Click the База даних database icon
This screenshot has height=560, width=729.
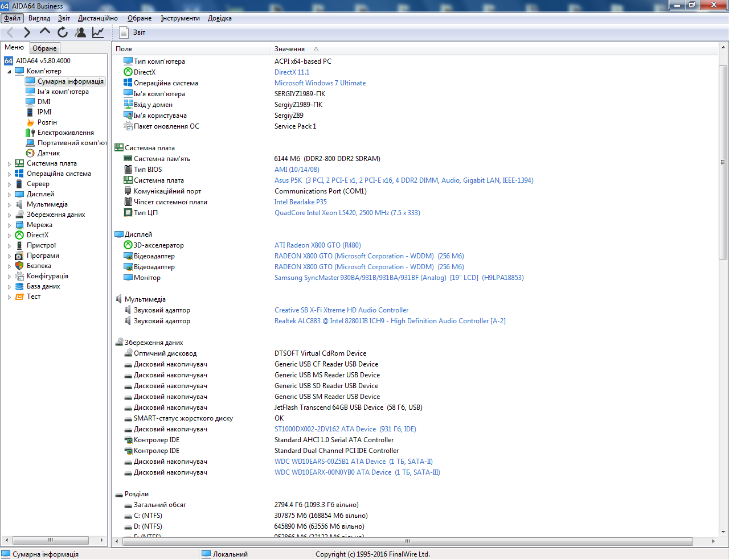[x=19, y=286]
